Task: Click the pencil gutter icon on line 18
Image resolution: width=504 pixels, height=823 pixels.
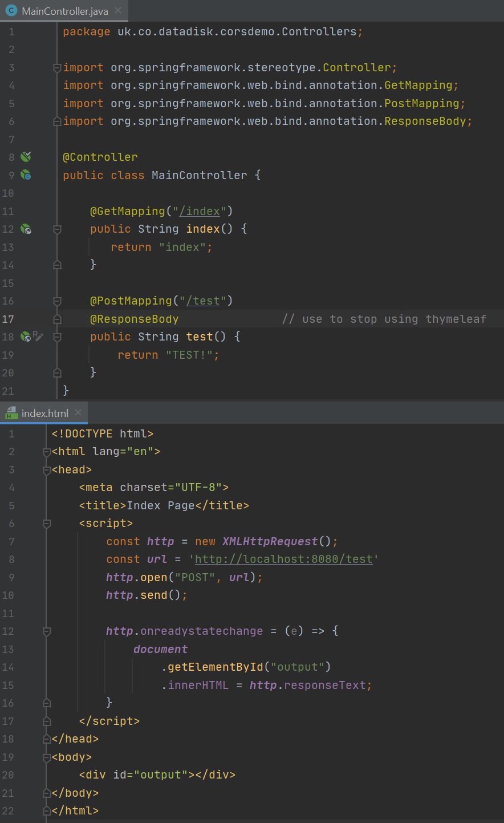Action: click(38, 337)
